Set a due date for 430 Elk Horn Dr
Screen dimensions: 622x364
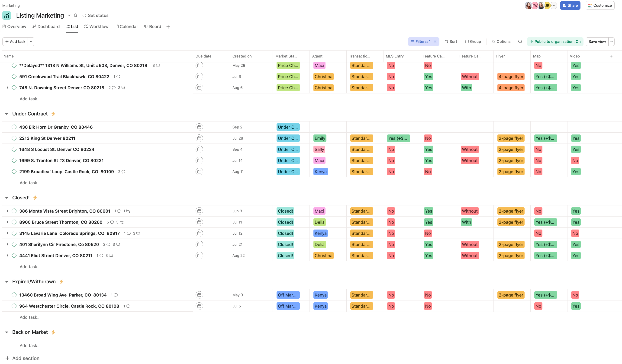[x=199, y=127]
